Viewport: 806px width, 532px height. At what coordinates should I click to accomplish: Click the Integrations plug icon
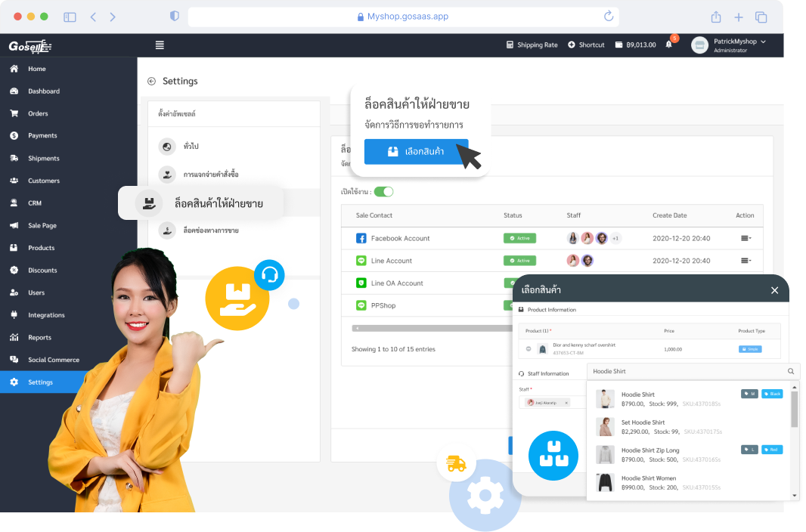click(14, 315)
